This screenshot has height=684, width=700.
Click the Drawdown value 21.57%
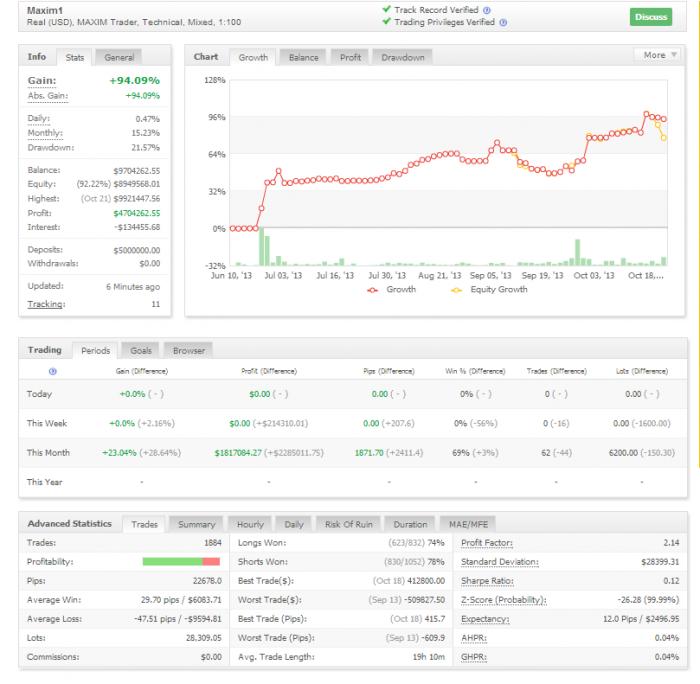(146, 148)
